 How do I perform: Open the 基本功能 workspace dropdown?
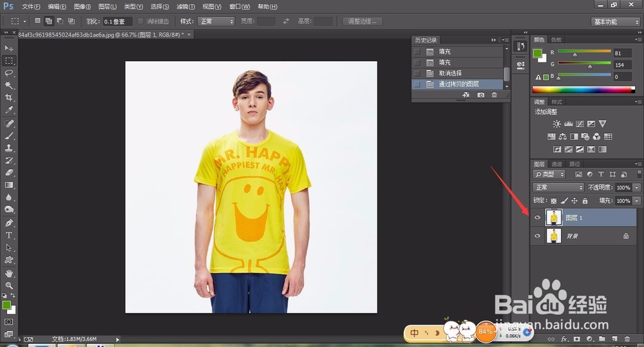[x=616, y=22]
